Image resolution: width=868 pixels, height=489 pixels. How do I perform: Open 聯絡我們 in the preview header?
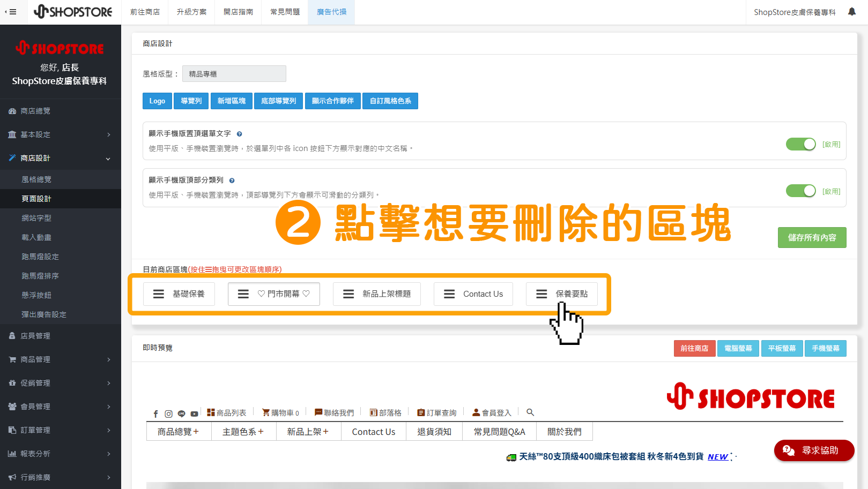pos(334,412)
